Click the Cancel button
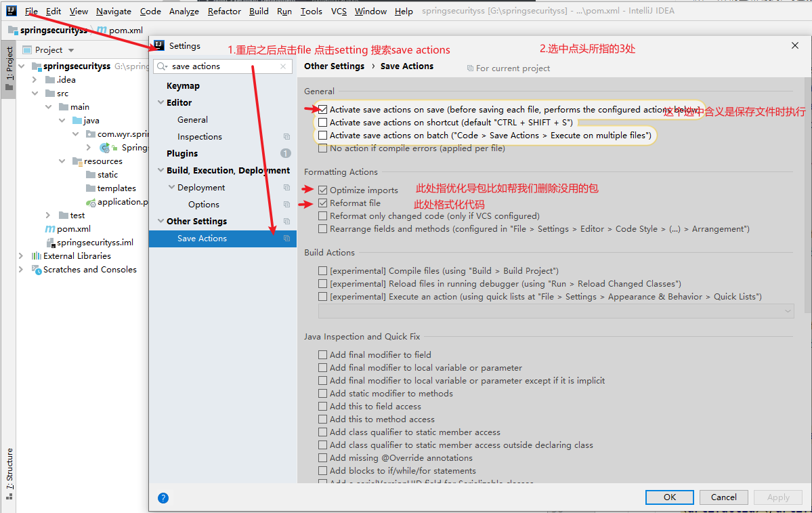Screen dimensions: 812x513 [723, 497]
